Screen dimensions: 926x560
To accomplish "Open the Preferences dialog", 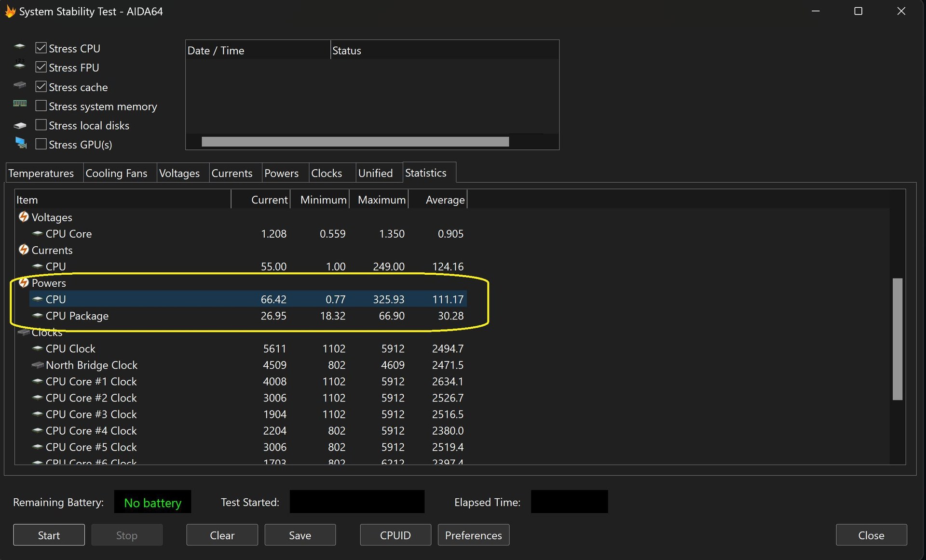I will [473, 535].
